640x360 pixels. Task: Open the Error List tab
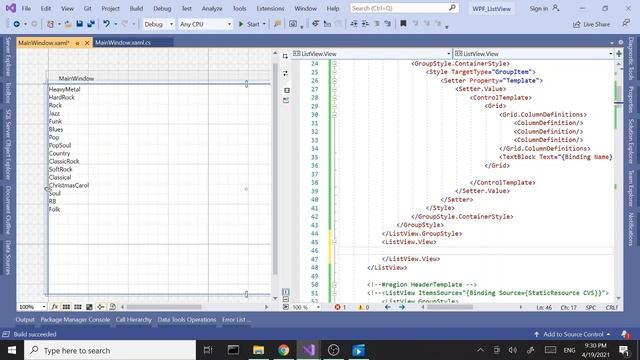coord(236,320)
